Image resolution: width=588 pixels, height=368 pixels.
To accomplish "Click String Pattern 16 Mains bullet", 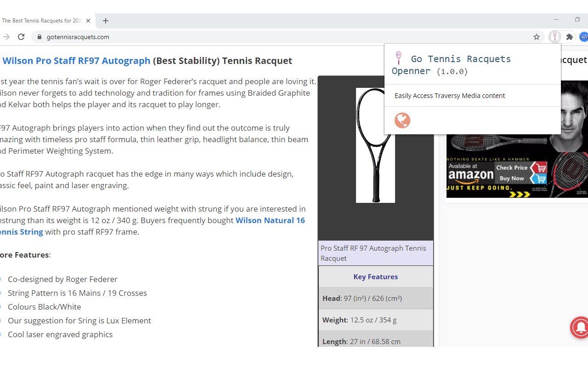I will 77,293.
